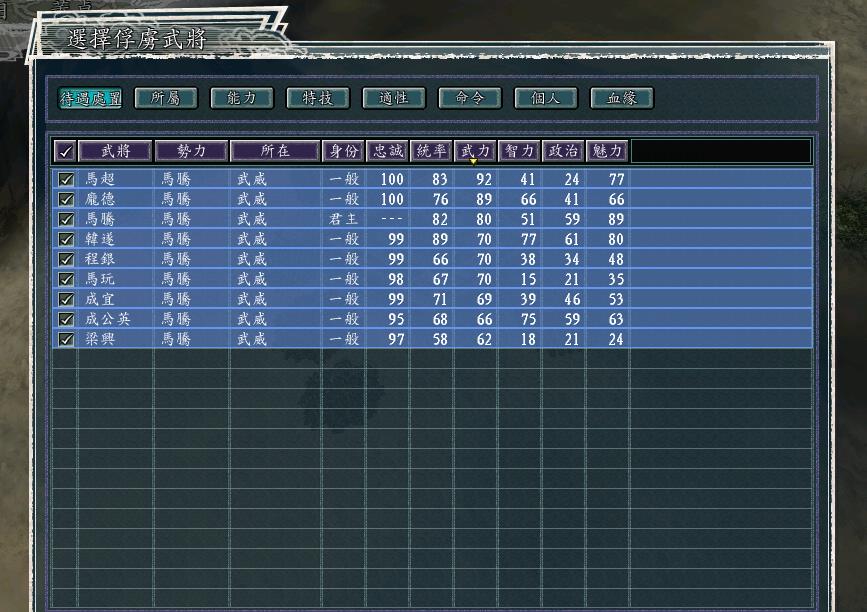Click 韓遂's 統率 value 89

point(440,239)
